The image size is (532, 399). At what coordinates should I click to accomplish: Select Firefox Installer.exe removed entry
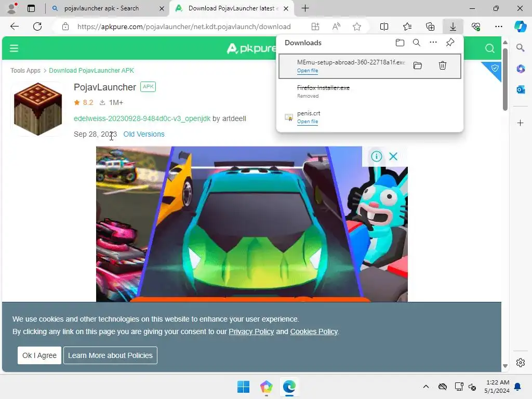coord(369,91)
